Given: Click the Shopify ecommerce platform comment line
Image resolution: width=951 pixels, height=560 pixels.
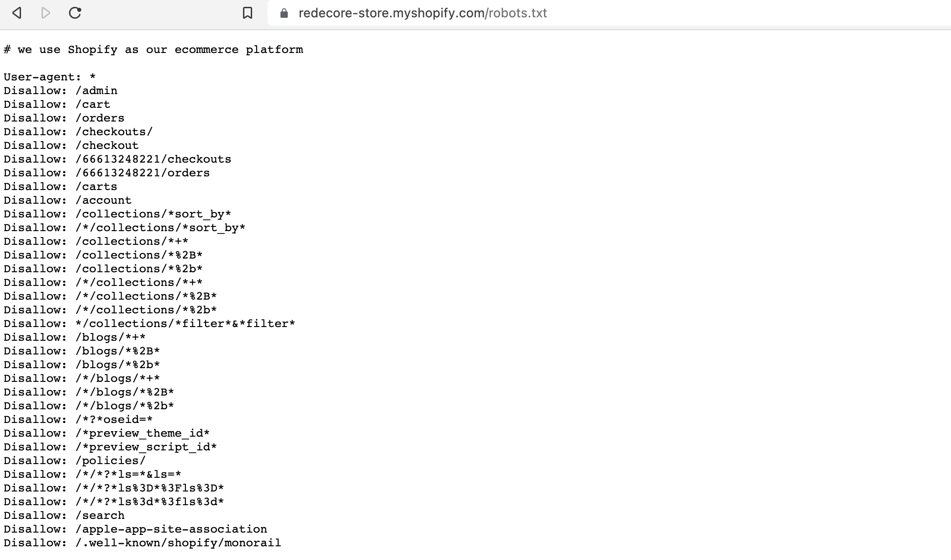Looking at the screenshot, I should click(x=153, y=49).
